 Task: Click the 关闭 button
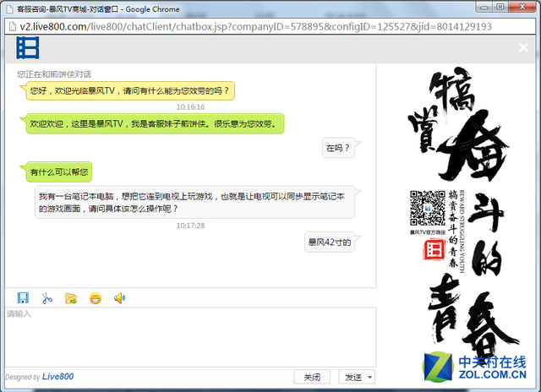tap(312, 377)
